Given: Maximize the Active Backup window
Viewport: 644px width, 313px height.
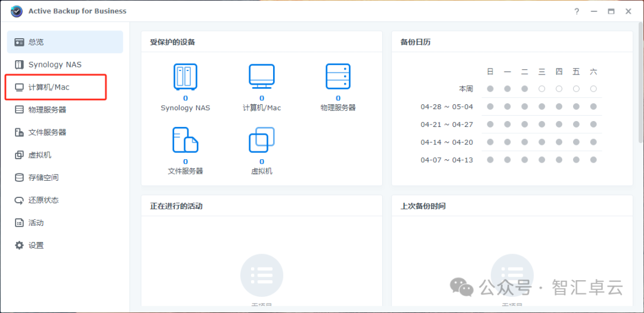Looking at the screenshot, I should (611, 11).
